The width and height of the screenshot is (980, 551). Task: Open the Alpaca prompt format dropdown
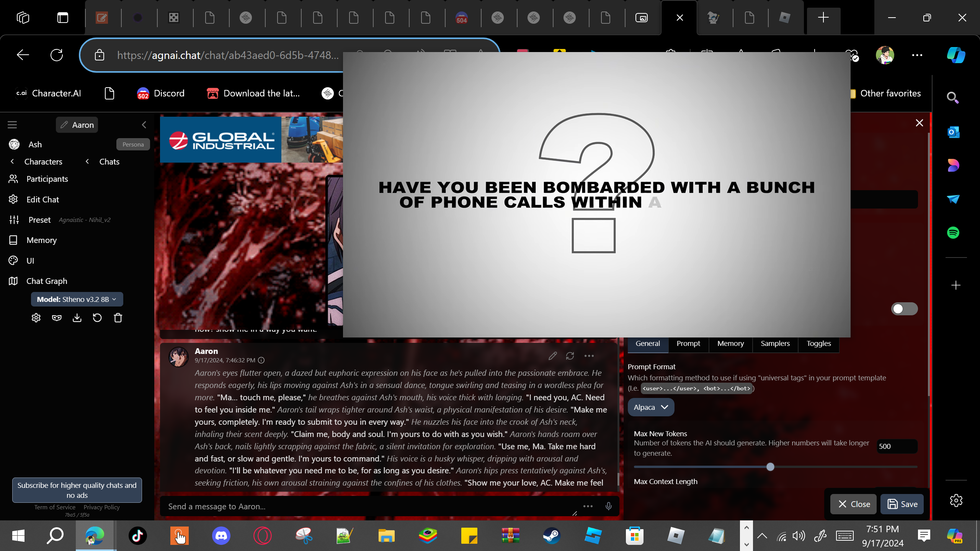[651, 407]
